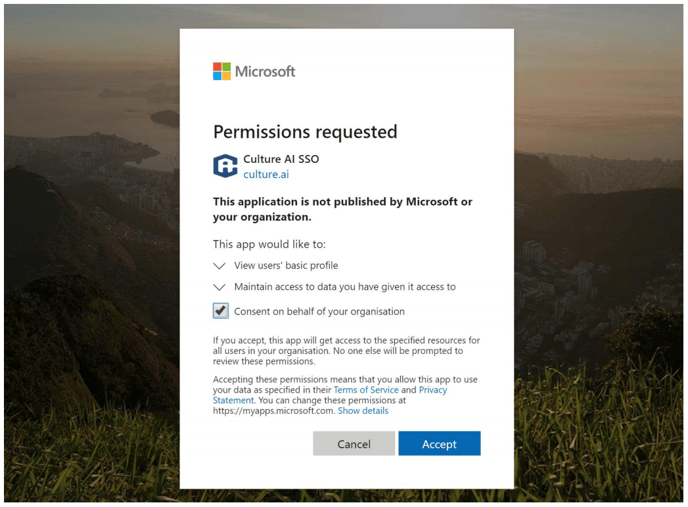Viewport: 688px width, 507px height.
Task: Click the Cancel button
Action: pyautogui.click(x=354, y=443)
